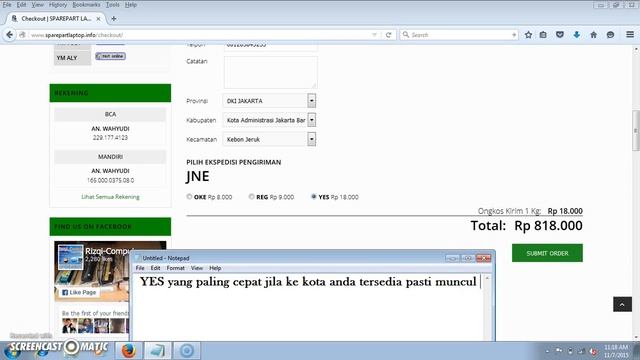
Task: Click the Firefox search box
Action: [459, 35]
